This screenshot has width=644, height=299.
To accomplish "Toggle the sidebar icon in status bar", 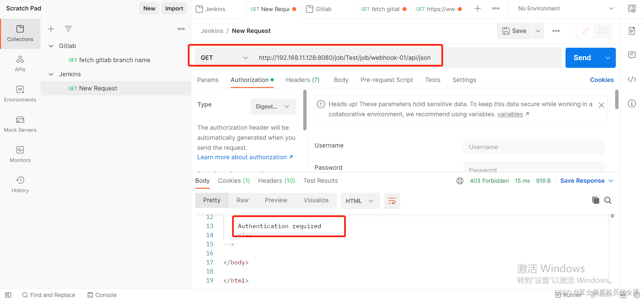I will [8, 295].
